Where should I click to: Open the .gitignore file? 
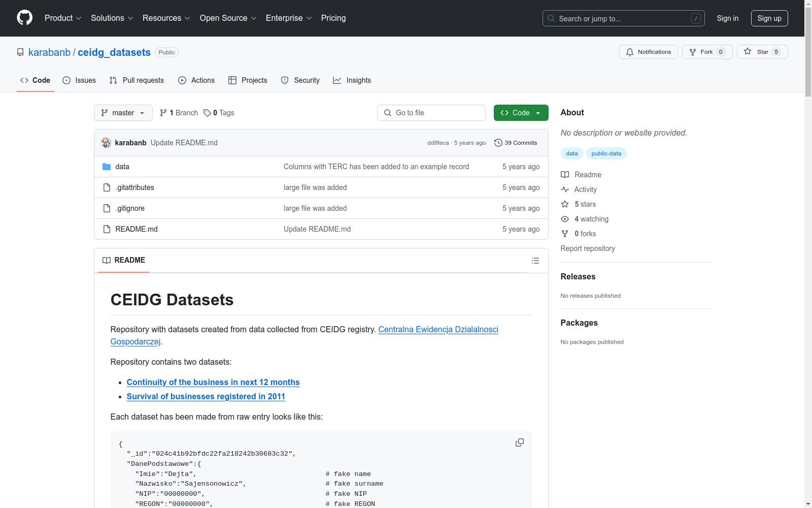pos(130,208)
